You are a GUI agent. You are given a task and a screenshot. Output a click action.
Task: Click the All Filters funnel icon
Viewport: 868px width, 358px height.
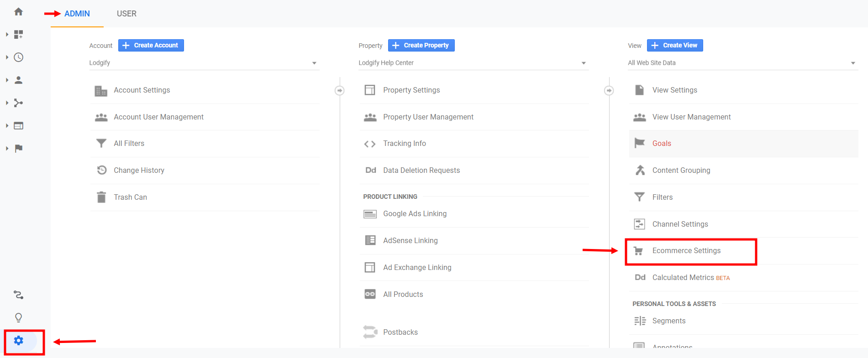tap(101, 144)
